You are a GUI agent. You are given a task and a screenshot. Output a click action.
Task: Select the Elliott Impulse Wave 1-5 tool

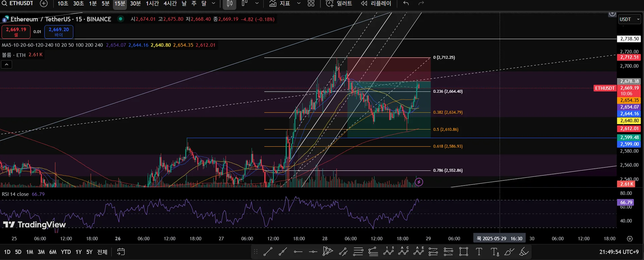click(x=388, y=252)
